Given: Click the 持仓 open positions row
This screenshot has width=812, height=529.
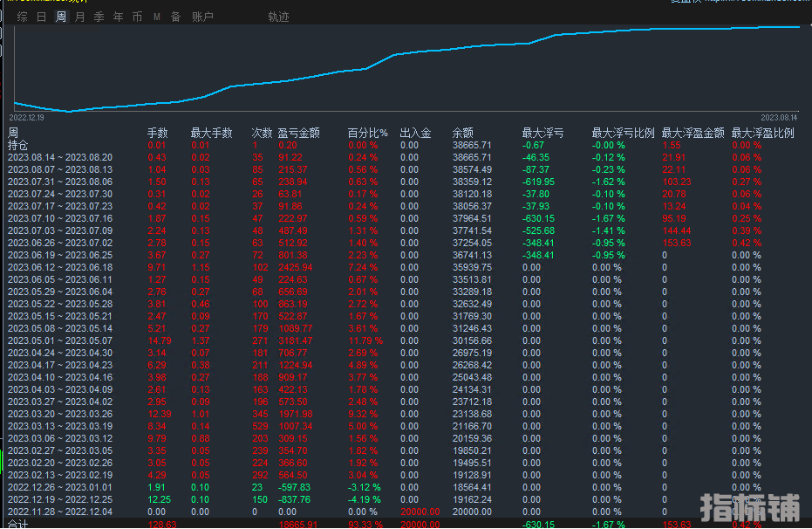Looking at the screenshot, I should click(x=18, y=145).
